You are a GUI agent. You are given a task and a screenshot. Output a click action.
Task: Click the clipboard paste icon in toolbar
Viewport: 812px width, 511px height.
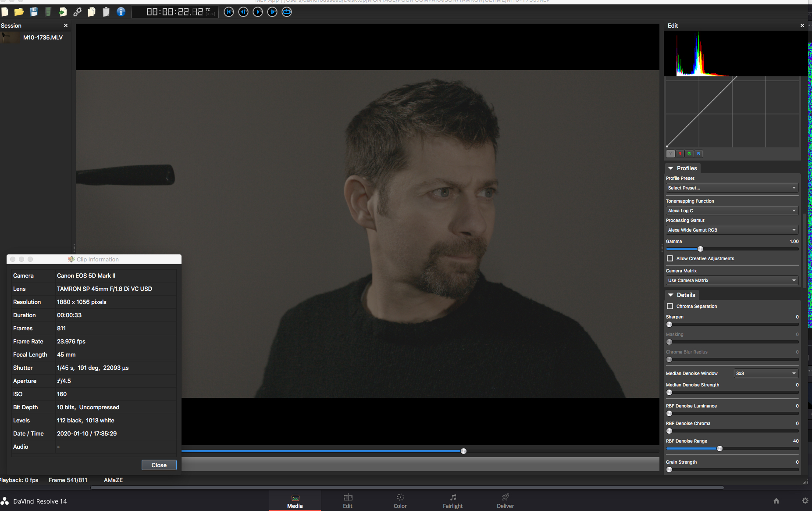point(106,12)
